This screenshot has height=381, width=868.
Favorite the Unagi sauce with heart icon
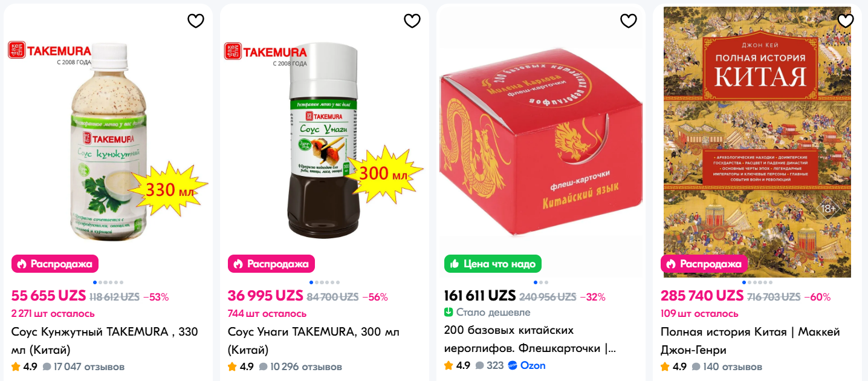click(412, 21)
